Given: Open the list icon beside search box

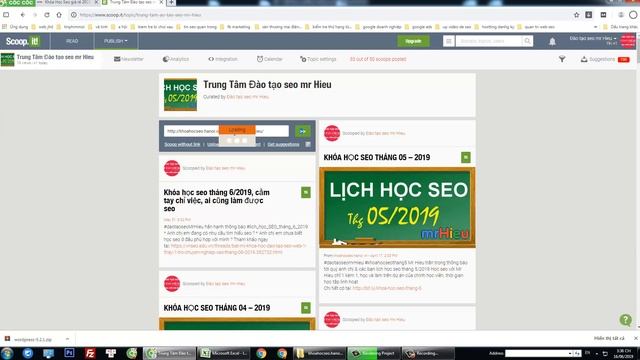Looking at the screenshot, I should [449, 41].
